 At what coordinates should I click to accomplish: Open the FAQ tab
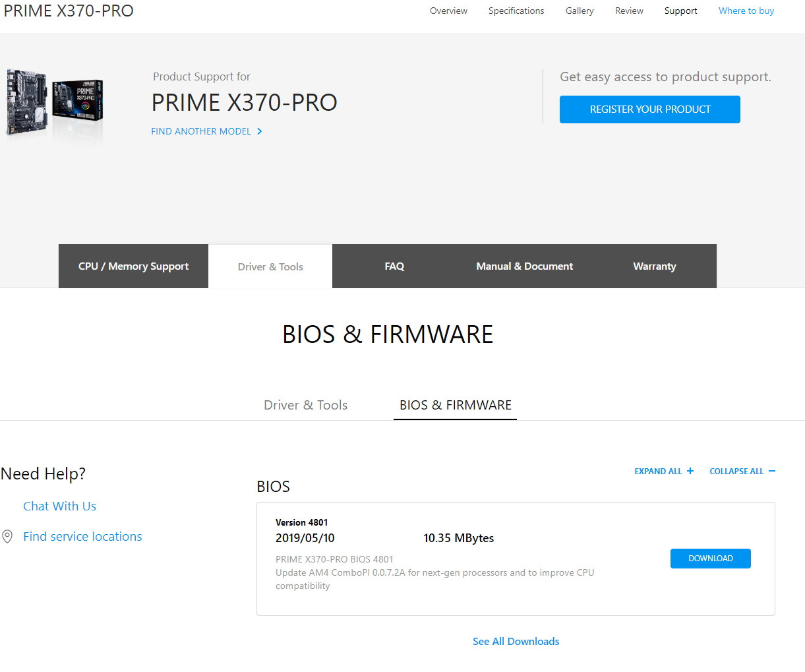pos(394,266)
